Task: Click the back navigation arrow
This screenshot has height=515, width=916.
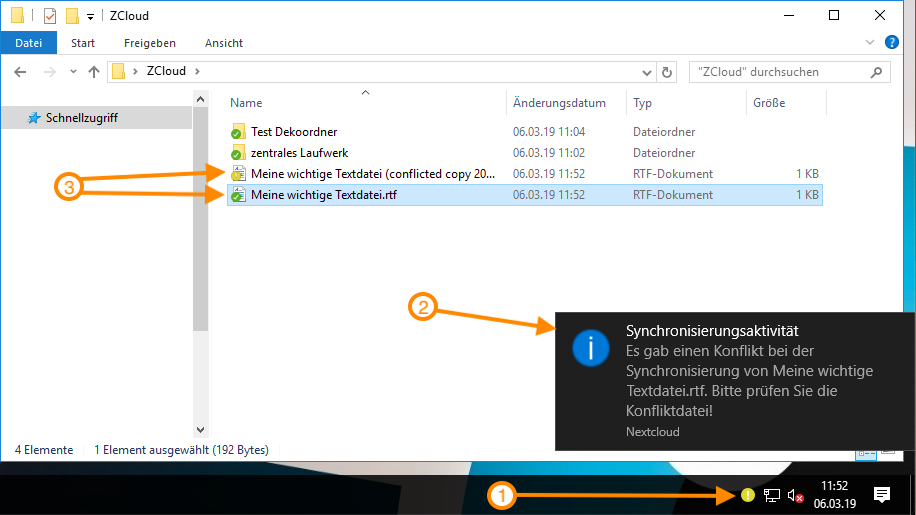Action: 20,72
